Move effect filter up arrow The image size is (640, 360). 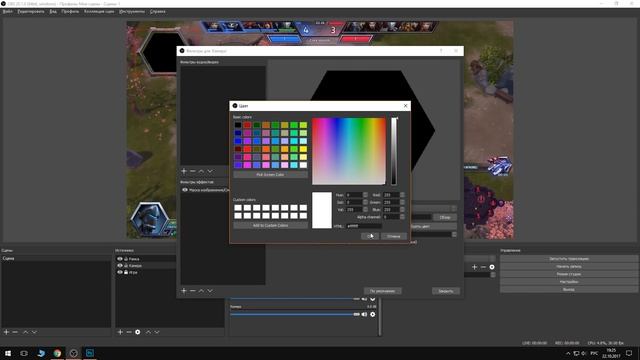coord(201,291)
